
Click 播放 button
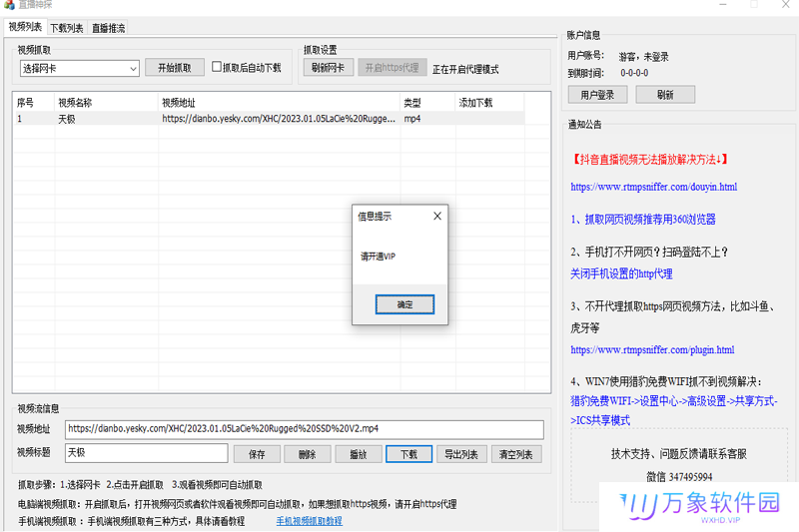pos(359,454)
